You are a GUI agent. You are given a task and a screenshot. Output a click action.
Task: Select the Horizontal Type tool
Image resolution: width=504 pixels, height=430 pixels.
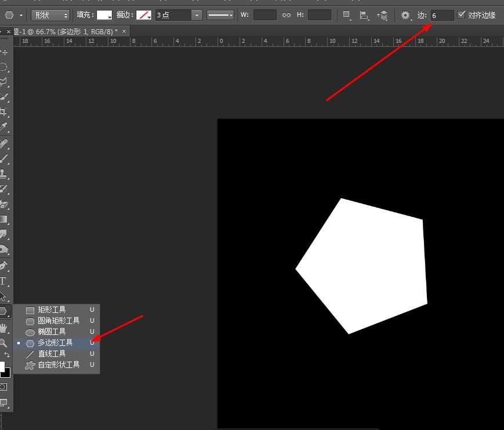tap(3, 281)
